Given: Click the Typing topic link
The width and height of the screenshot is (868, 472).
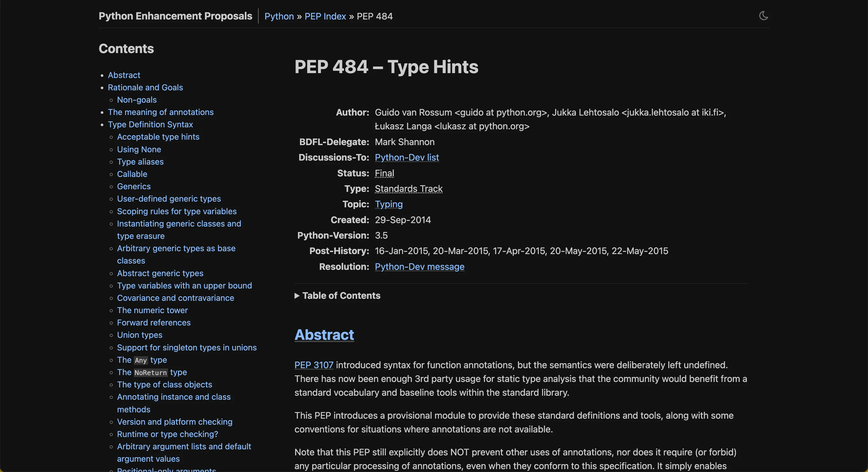Looking at the screenshot, I should 389,204.
